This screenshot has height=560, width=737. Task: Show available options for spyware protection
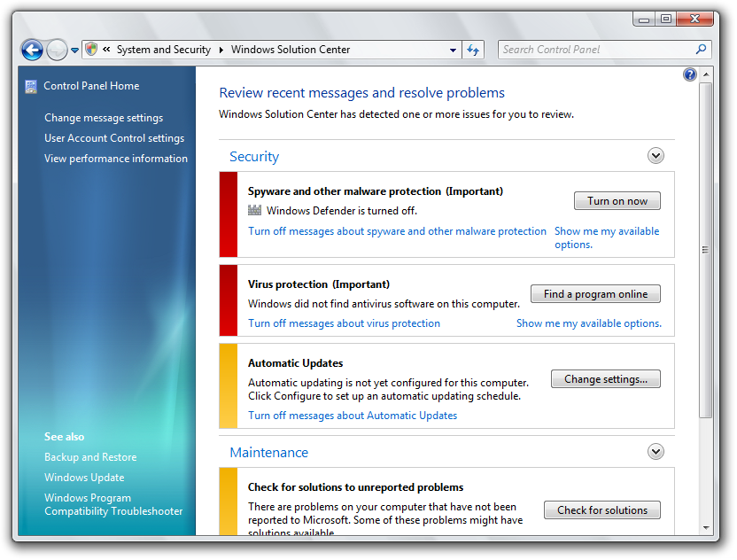pos(607,238)
